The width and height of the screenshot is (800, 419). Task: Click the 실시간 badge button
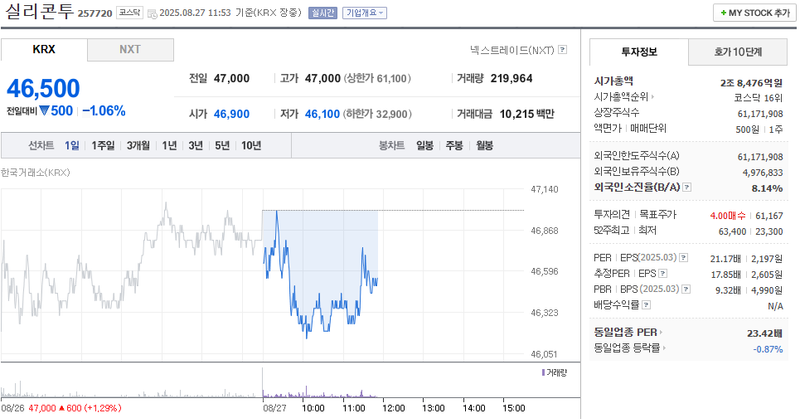322,13
